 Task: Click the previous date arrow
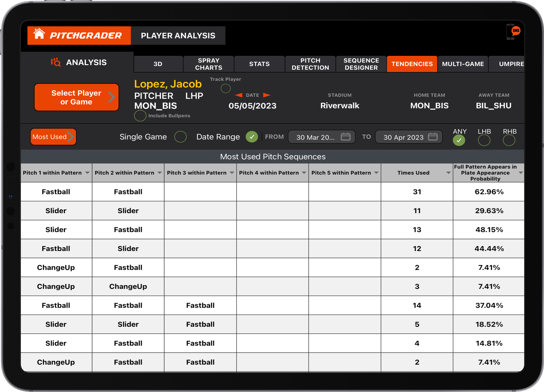238,95
